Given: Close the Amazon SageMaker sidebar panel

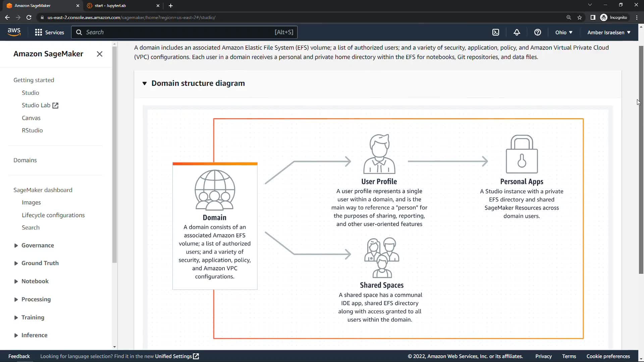Looking at the screenshot, I should [x=99, y=54].
